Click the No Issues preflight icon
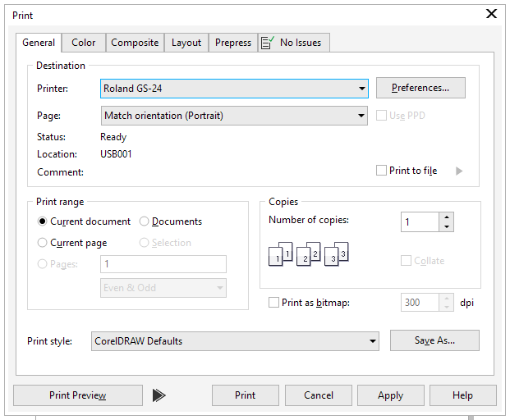510x420 pixels. pyautogui.click(x=268, y=43)
